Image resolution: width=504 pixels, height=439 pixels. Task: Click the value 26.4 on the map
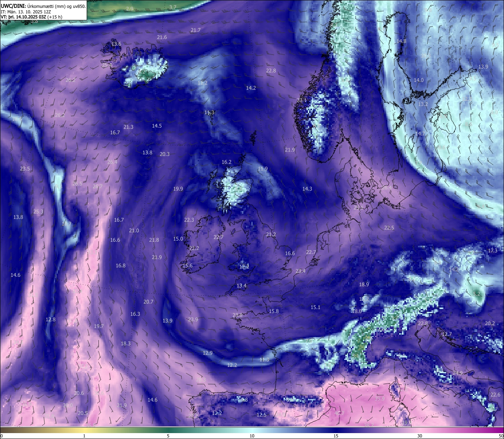tap(112, 162)
